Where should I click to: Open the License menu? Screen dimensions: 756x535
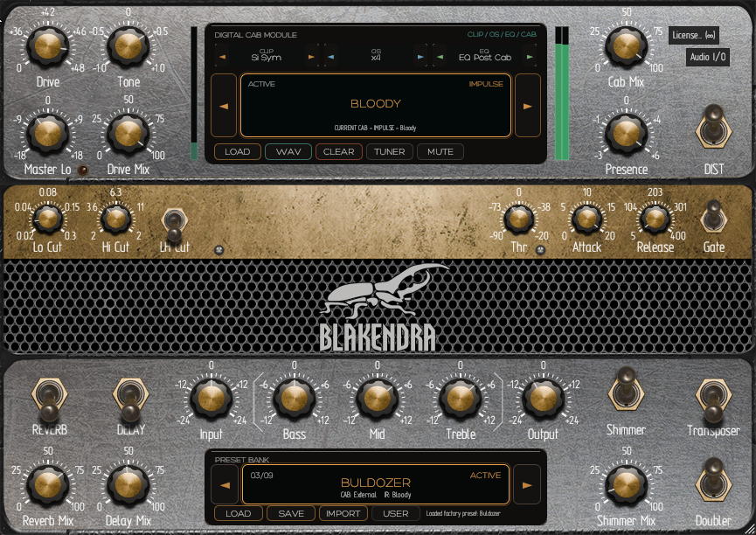click(693, 35)
